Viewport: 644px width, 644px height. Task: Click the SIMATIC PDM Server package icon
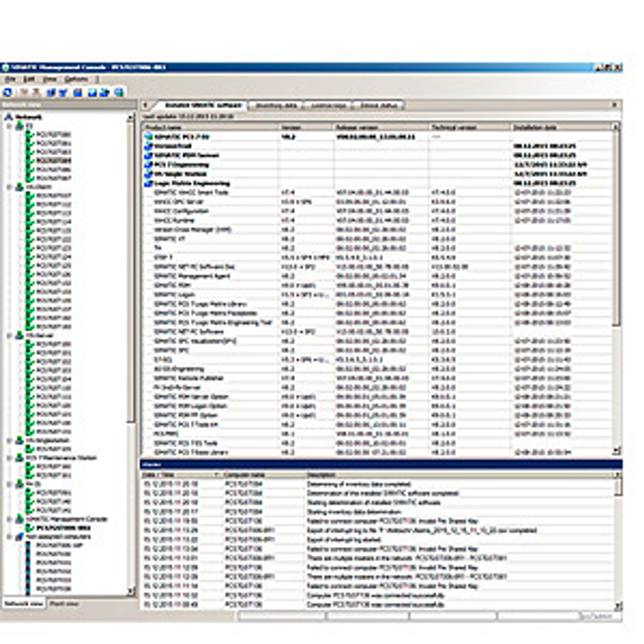coord(148,155)
